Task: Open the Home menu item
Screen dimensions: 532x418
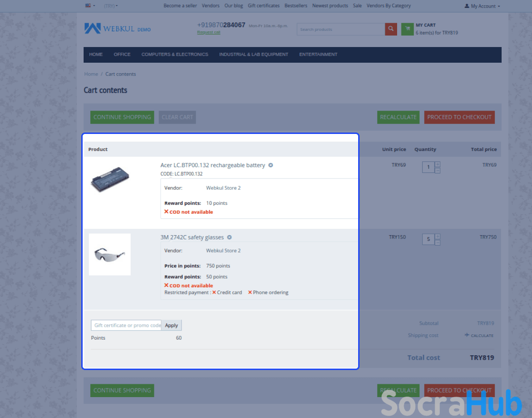Action: point(95,54)
